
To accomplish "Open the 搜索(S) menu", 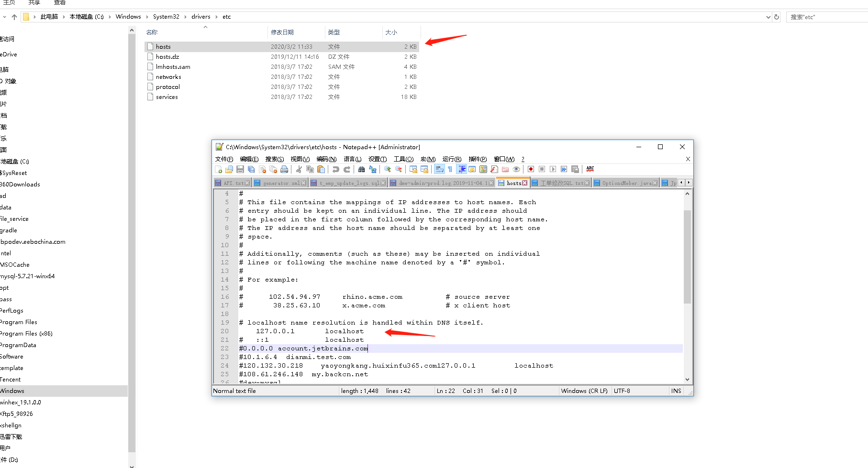I will 275,159.
